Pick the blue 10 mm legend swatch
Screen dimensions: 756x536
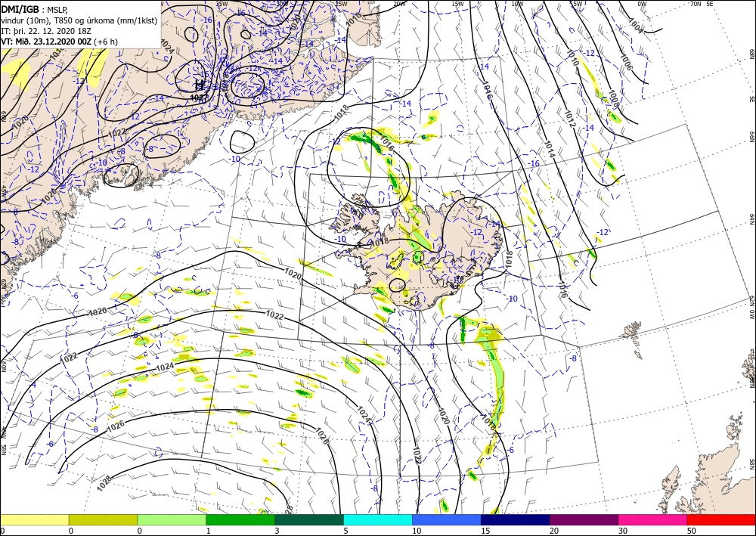tap(447, 519)
